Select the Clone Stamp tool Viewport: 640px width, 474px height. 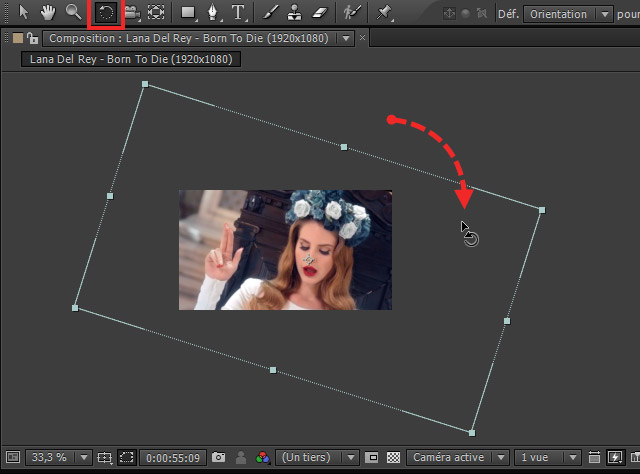(294, 13)
